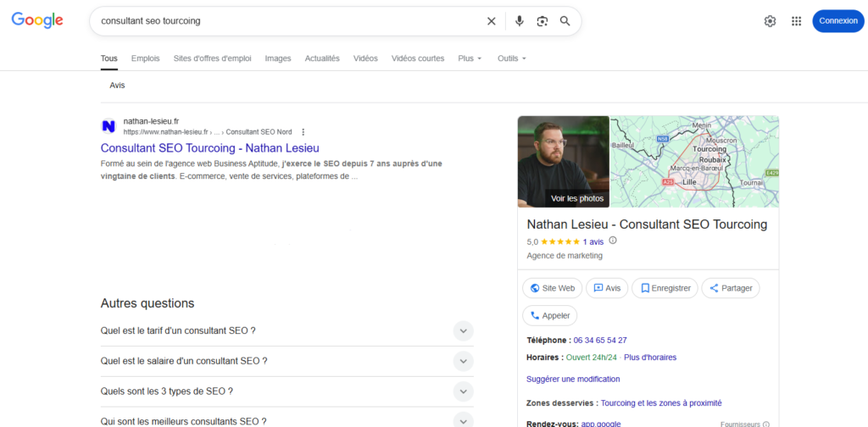
Task: Open the Voir les photos thumbnail
Action: pos(564,162)
